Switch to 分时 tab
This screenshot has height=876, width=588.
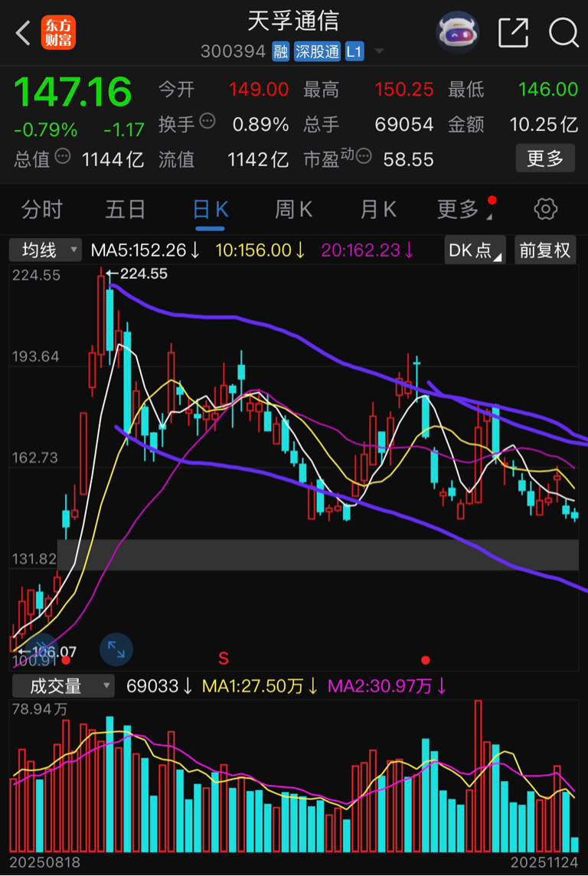[x=41, y=210]
